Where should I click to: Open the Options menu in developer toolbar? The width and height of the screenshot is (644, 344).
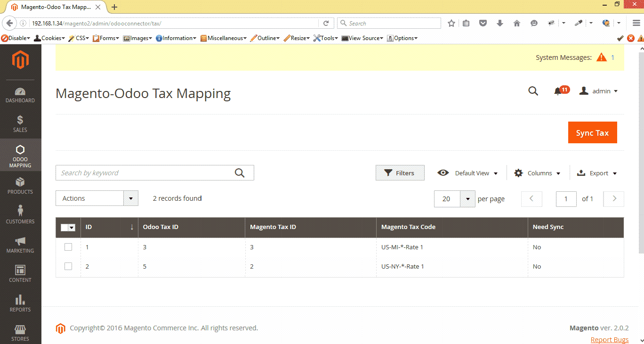point(402,38)
